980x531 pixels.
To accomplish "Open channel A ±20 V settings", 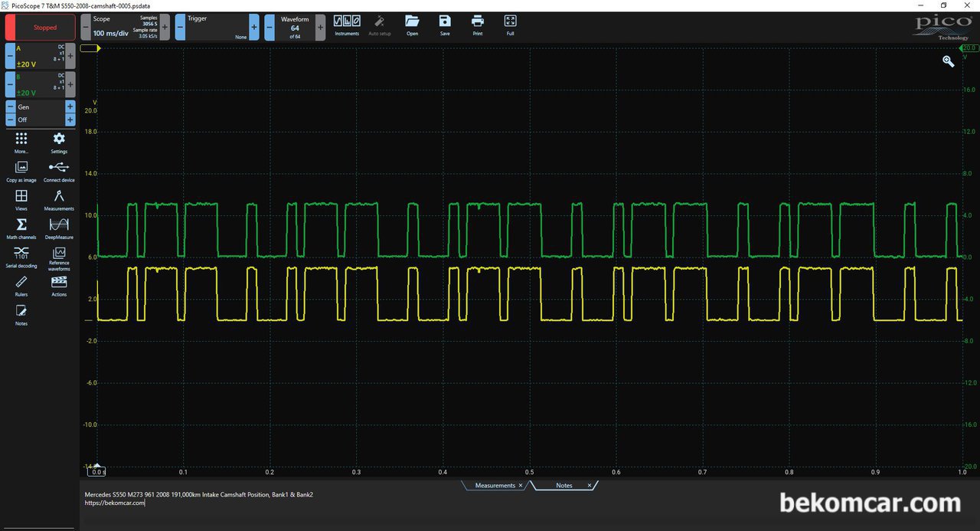I will coord(41,56).
